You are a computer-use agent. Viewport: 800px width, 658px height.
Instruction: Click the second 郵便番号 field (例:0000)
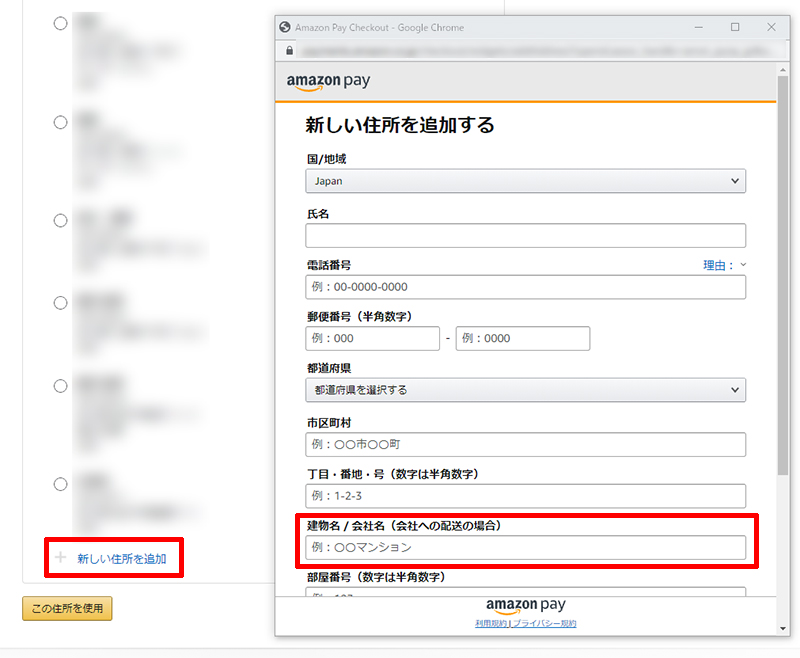523,339
